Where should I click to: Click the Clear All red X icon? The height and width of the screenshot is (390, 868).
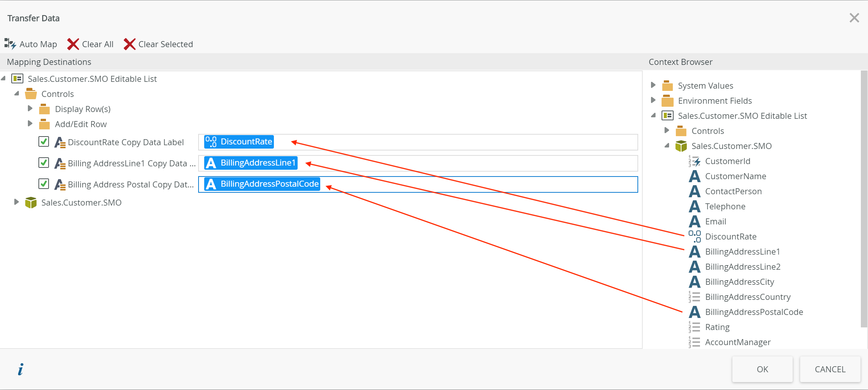(73, 44)
